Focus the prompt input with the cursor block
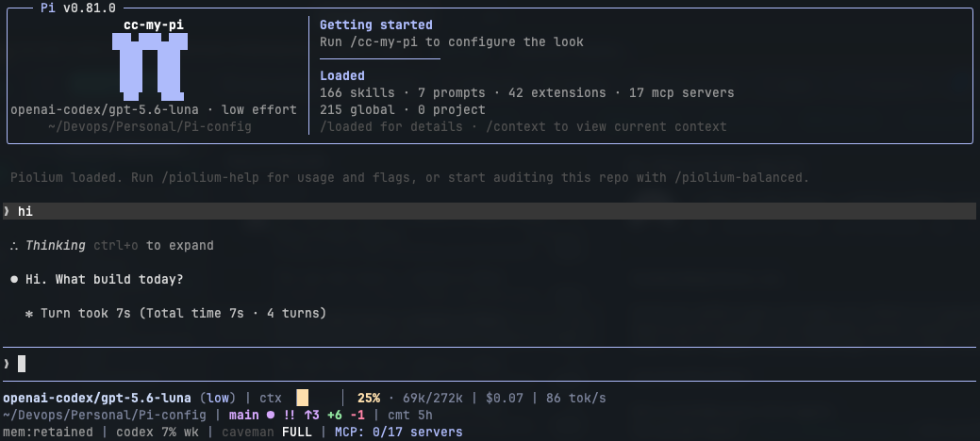980x441 pixels. 490,364
